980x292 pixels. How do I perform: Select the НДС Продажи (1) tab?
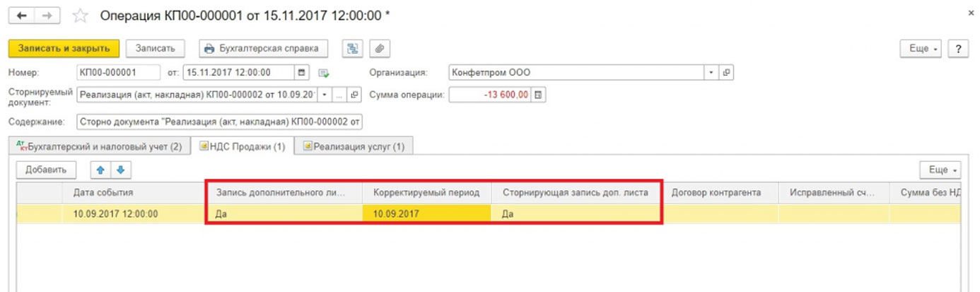pyautogui.click(x=243, y=146)
